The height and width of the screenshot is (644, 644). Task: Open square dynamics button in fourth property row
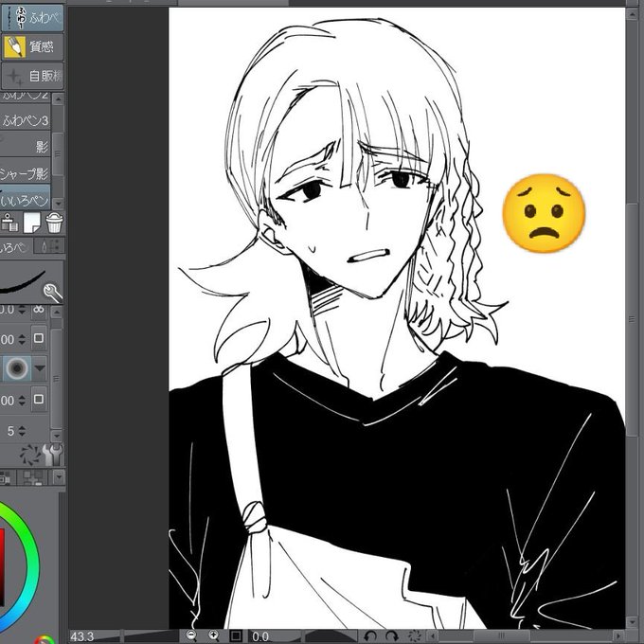(39, 400)
